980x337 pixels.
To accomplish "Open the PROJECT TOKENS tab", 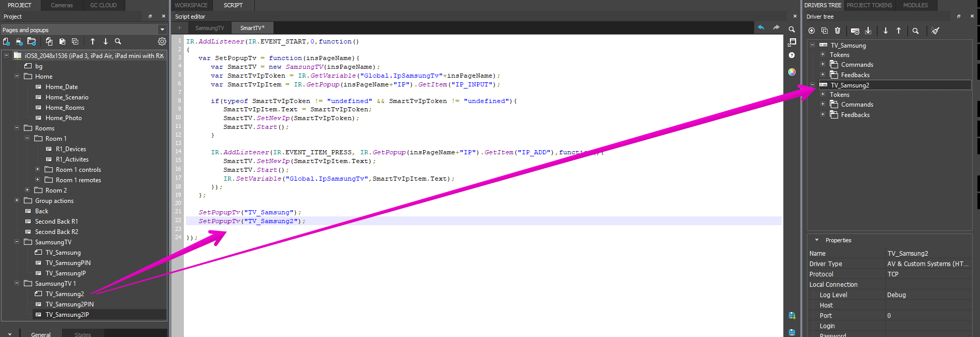I will pos(869,5).
